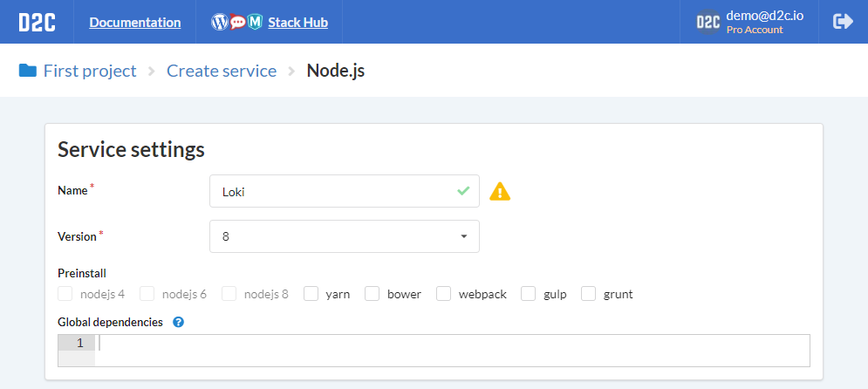
Task: Tick the webpack checkbox
Action: click(443, 294)
